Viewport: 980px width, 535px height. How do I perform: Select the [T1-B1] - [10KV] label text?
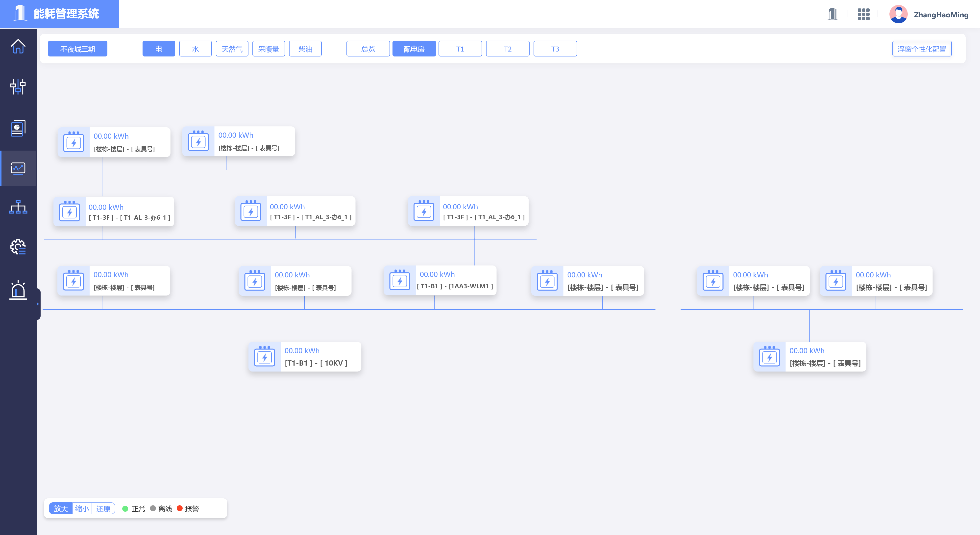pyautogui.click(x=316, y=363)
